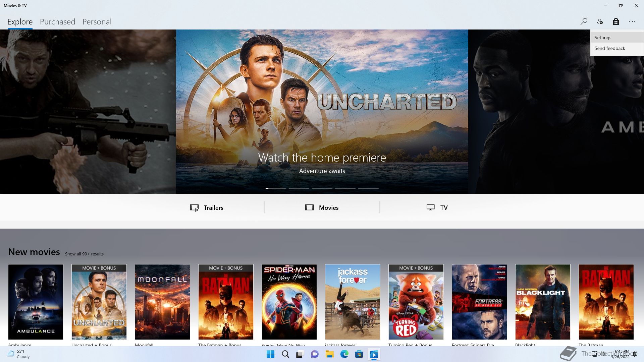Open the TV category
644x362 pixels.
point(437,207)
